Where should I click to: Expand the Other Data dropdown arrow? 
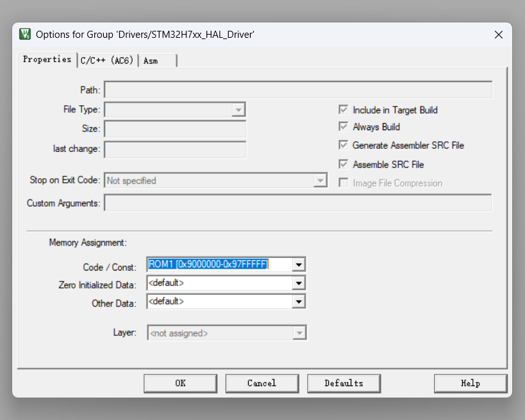299,302
